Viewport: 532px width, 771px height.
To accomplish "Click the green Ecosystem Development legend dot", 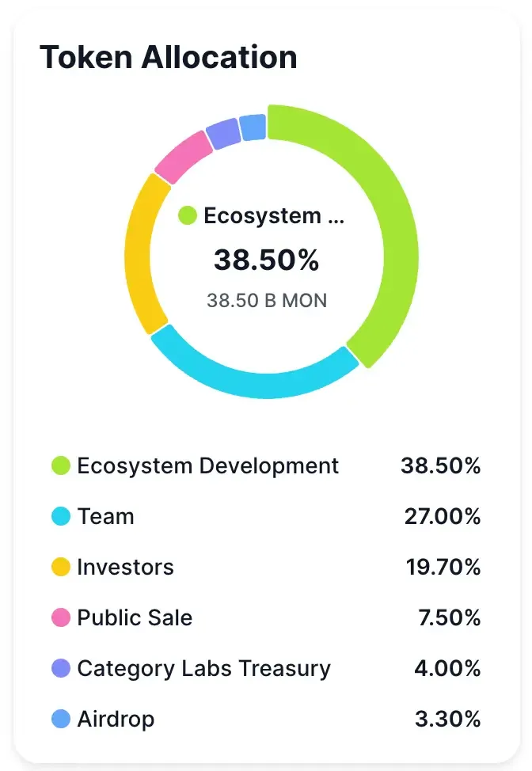I will [61, 466].
